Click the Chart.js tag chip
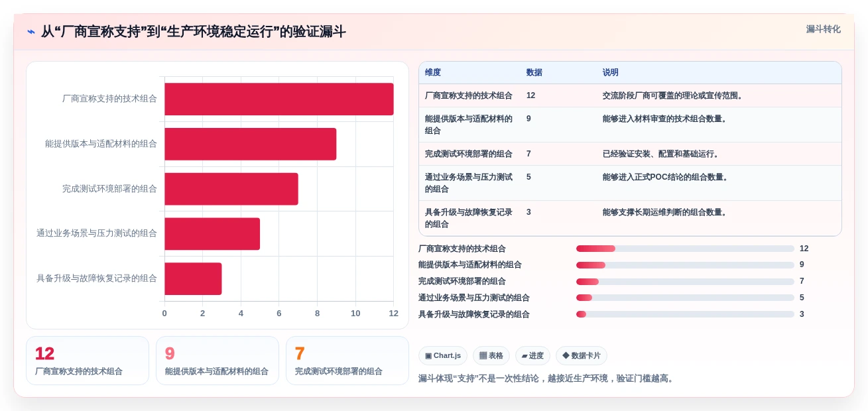The height and width of the screenshot is (411, 868). click(x=443, y=355)
